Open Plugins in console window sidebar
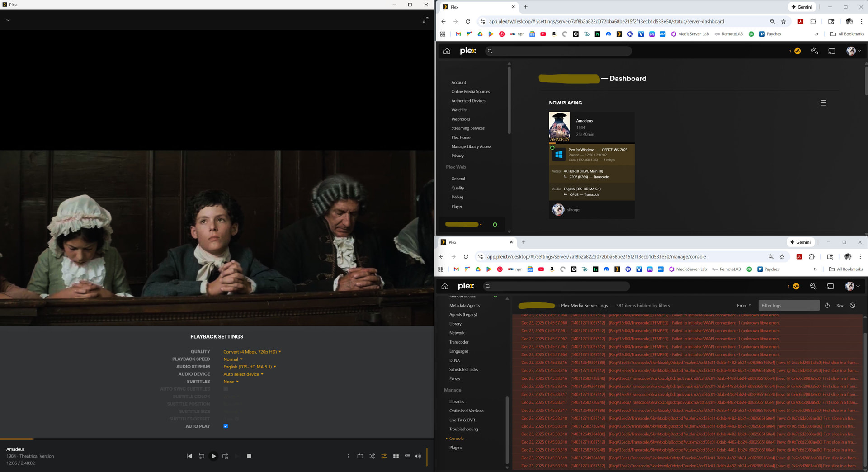Image resolution: width=868 pixels, height=472 pixels. click(456, 448)
